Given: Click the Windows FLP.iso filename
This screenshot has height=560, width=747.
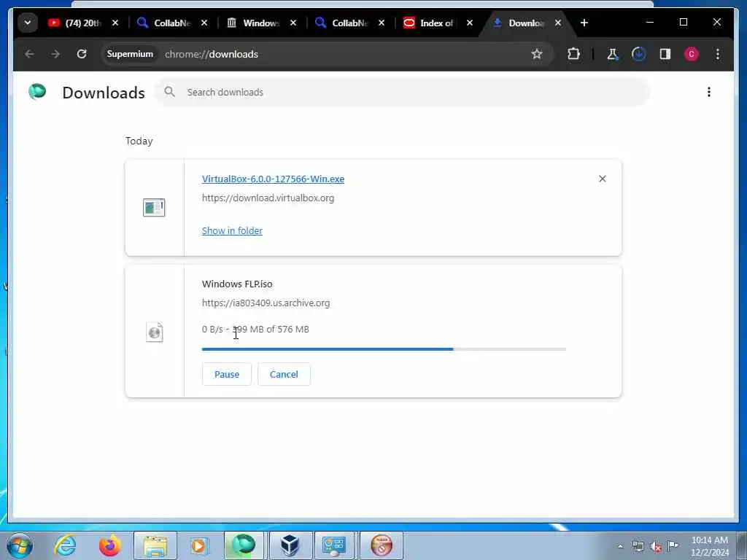Looking at the screenshot, I should click(237, 284).
